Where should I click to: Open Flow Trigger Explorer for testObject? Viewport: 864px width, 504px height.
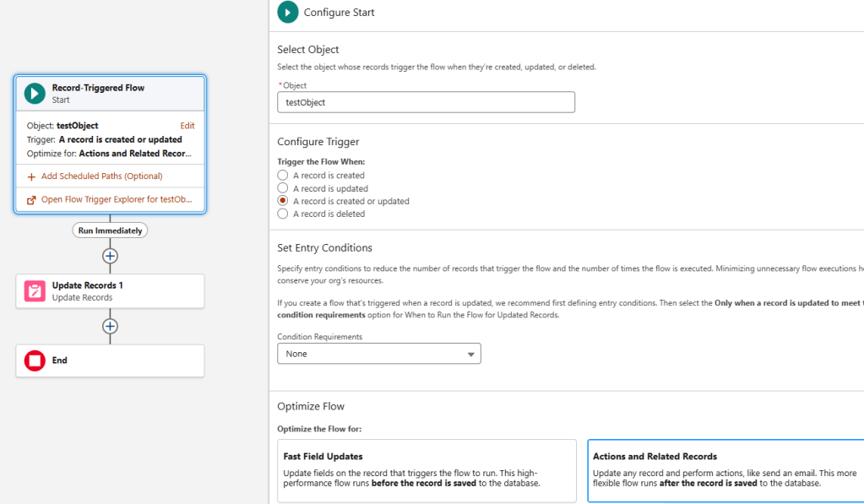click(x=117, y=200)
